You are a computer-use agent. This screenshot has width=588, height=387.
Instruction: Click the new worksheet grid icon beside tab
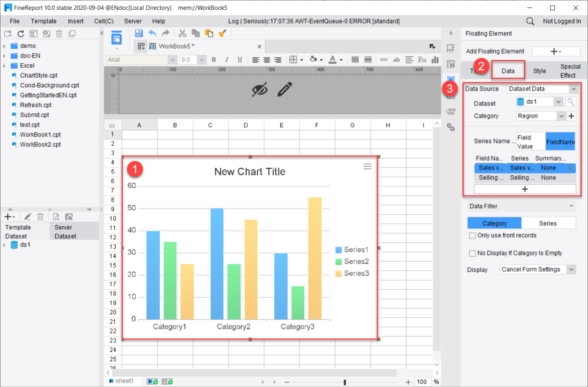point(141,46)
